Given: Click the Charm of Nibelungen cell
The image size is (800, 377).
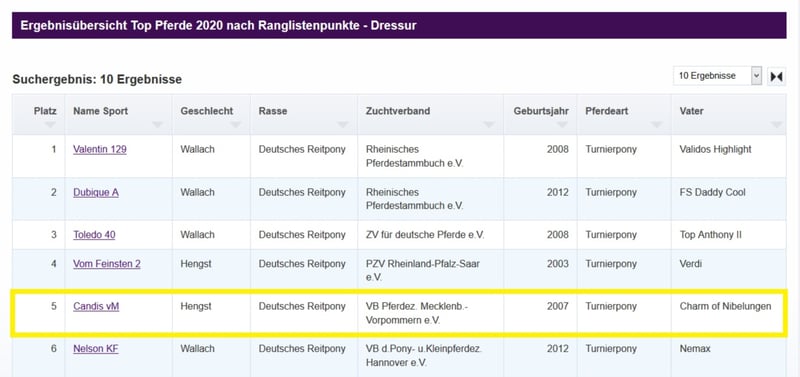Looking at the screenshot, I should 726,307.
